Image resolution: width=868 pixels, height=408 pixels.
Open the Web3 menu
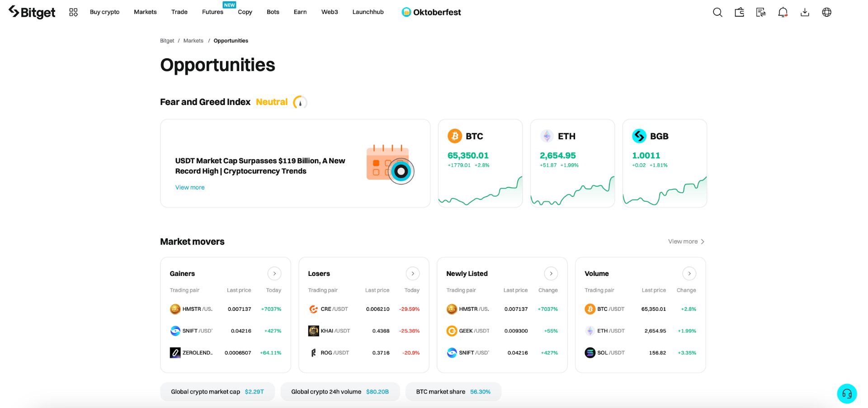[x=330, y=12]
